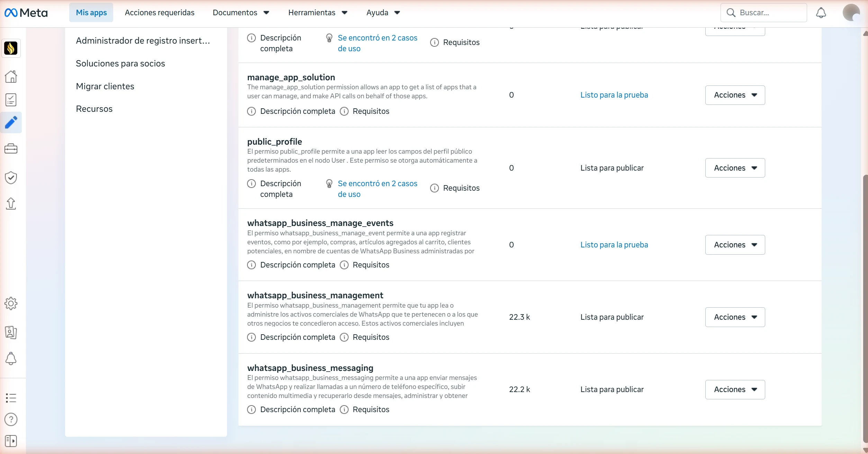
Task: Open Requisitos for whatsapp_business_manage_events
Action: click(371, 265)
